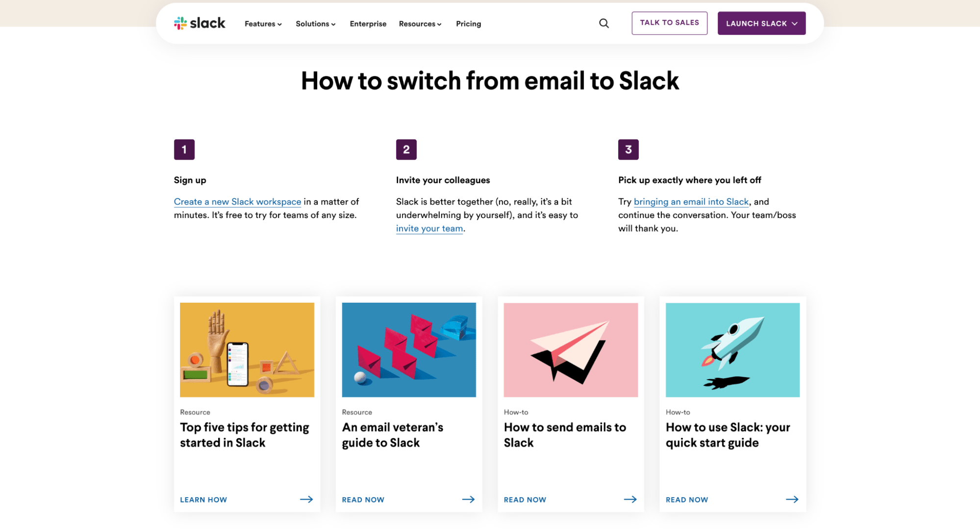Image resolution: width=980 pixels, height=531 pixels.
Task: Select How to use Slack quick start title
Action: (x=728, y=435)
